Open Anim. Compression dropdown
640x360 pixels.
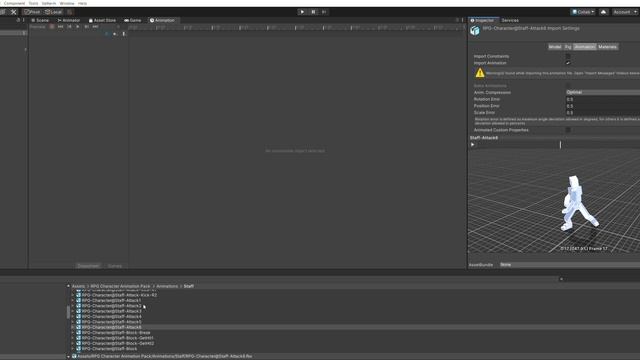602,92
